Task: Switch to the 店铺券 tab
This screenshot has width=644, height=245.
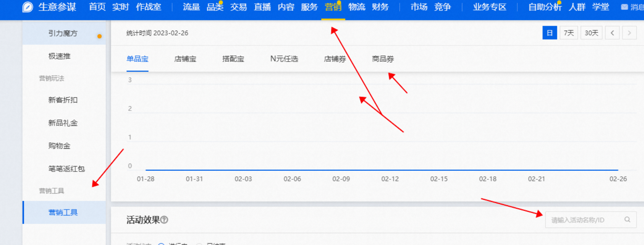Action: click(335, 59)
